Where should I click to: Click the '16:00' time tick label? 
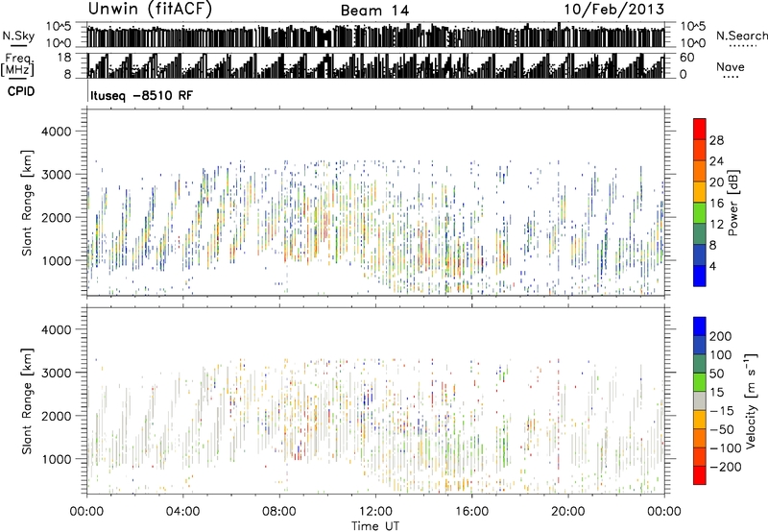[x=471, y=512]
